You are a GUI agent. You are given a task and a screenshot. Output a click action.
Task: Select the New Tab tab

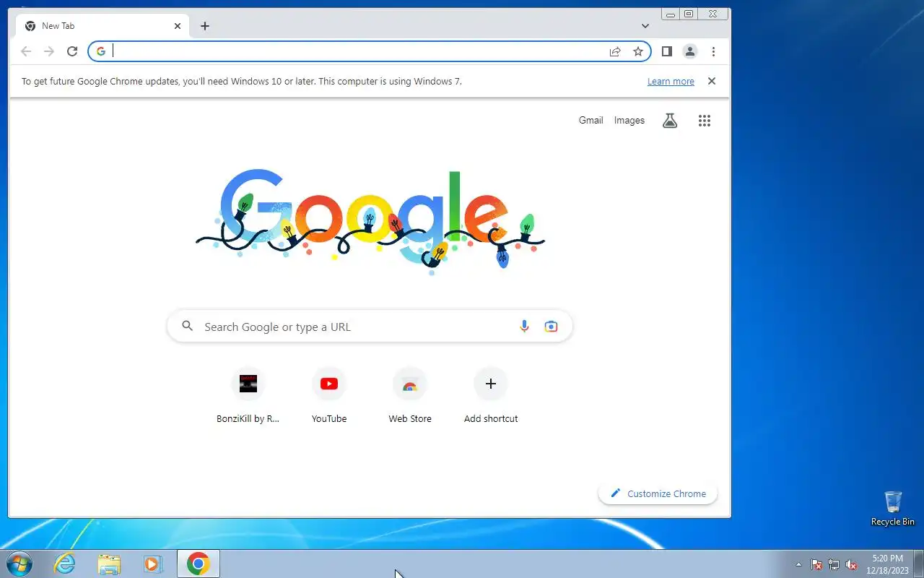pyautogui.click(x=103, y=26)
